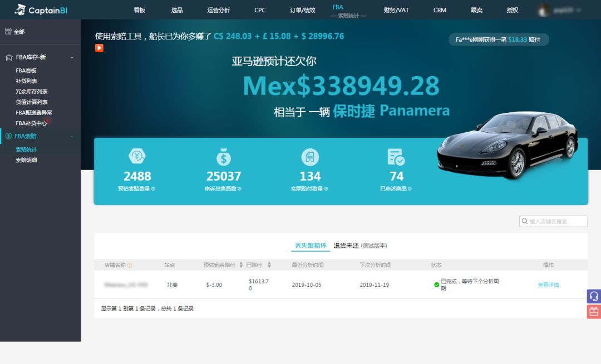The height and width of the screenshot is (364, 601).
Task: Click the black Porsche Panamera image
Action: [508, 146]
